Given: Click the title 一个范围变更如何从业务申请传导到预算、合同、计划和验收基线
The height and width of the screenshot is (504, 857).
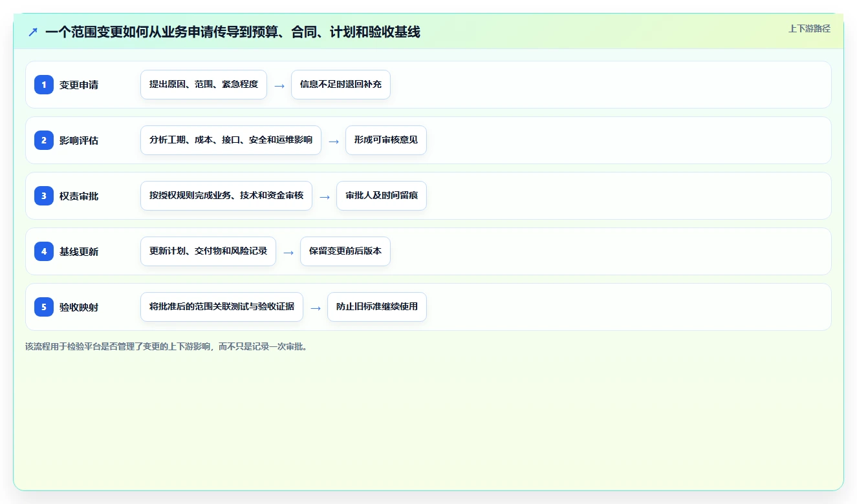Looking at the screenshot, I should [233, 32].
